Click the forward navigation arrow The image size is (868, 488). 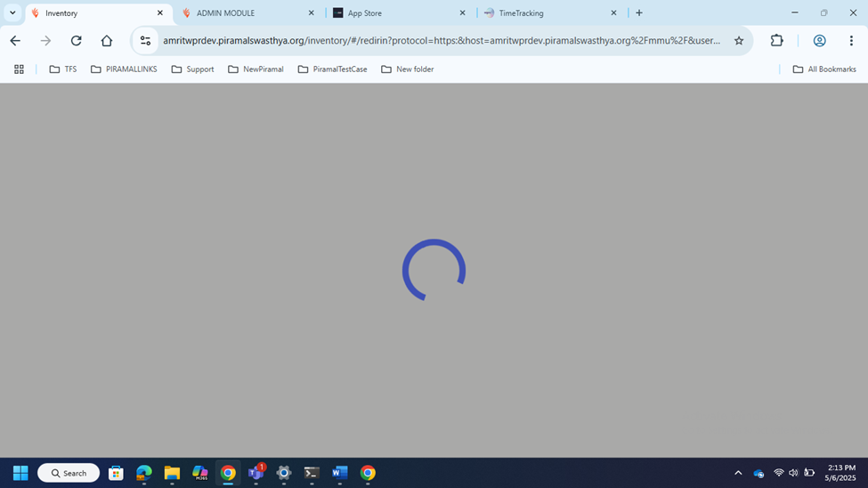click(x=46, y=40)
